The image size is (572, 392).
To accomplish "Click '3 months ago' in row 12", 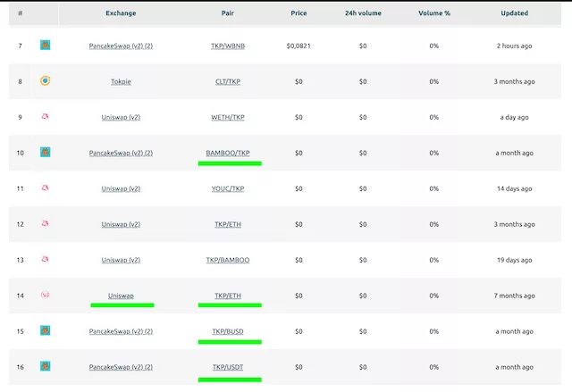I will (x=515, y=224).
